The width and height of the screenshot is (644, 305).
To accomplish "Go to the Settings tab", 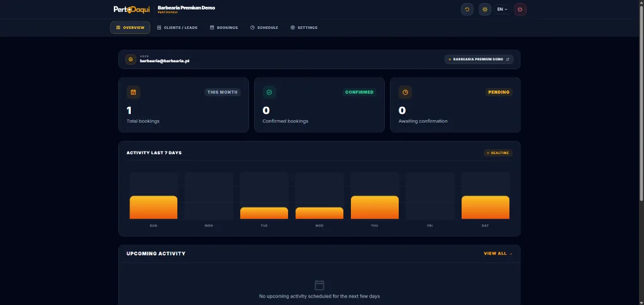I will pyautogui.click(x=304, y=28).
